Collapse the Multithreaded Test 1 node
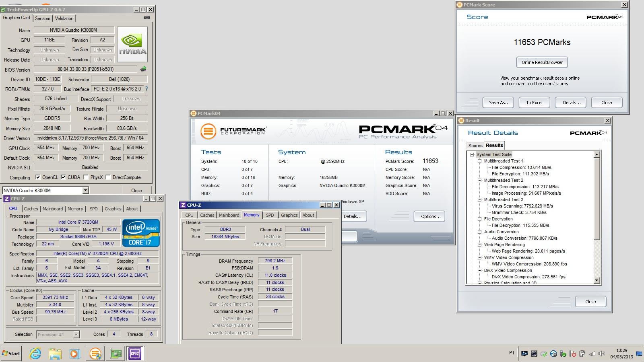 (480, 161)
